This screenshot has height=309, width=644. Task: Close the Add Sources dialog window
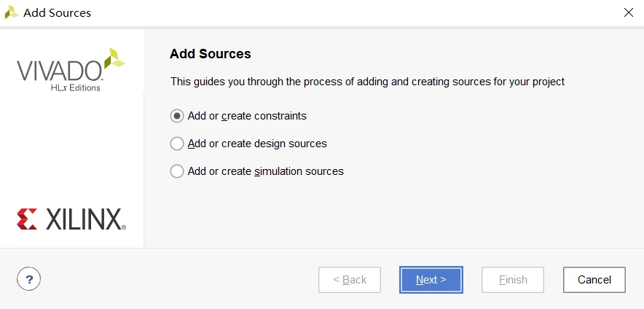[x=628, y=12]
